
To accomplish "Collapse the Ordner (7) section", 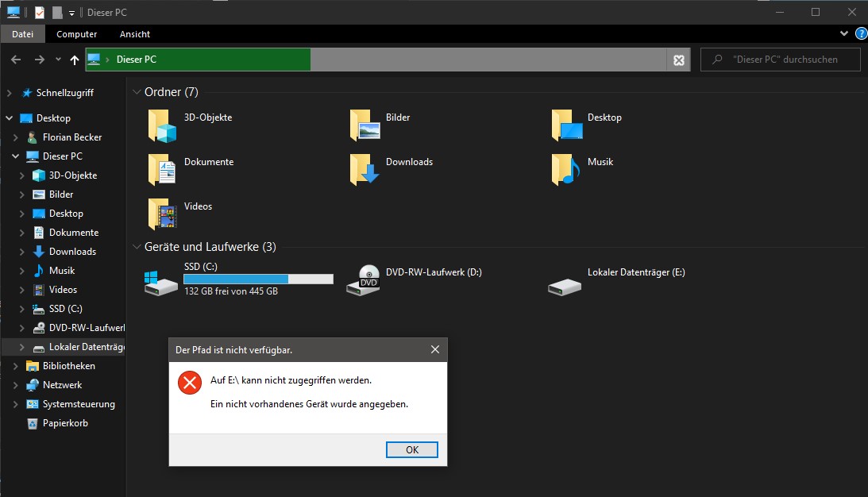I will 137,92.
